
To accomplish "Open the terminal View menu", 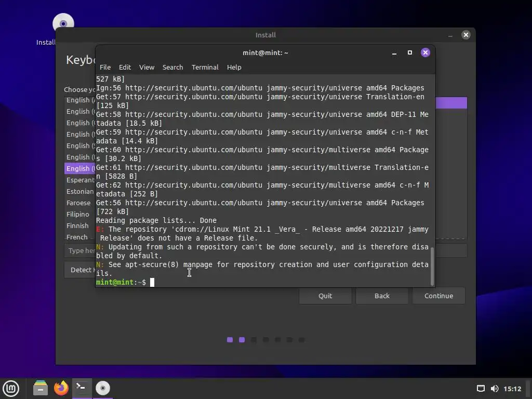I will pyautogui.click(x=147, y=67).
